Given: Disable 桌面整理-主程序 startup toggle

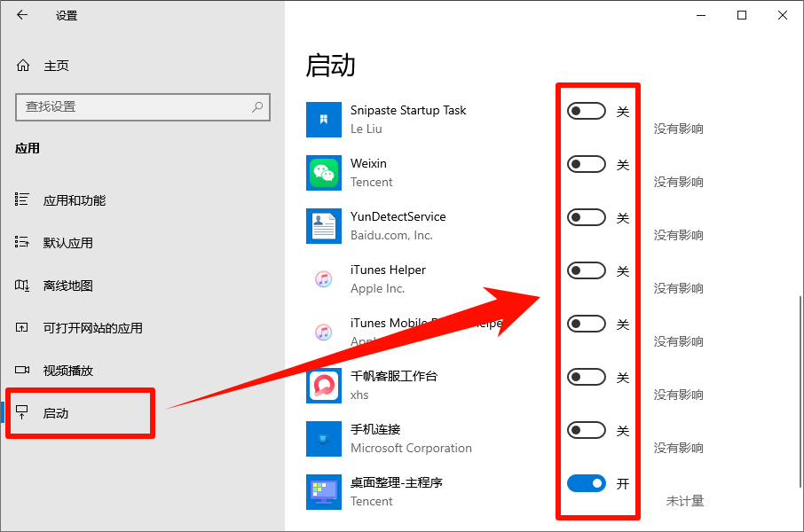Looking at the screenshot, I should click(587, 483).
